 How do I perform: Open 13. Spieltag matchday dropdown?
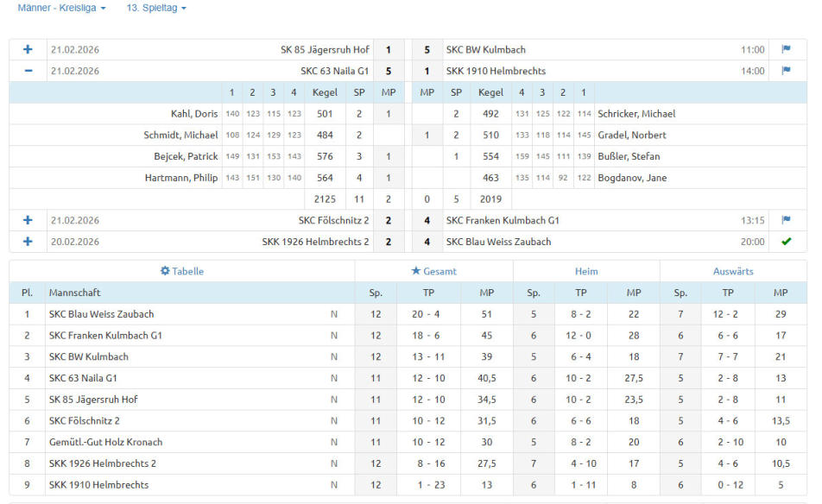(156, 8)
